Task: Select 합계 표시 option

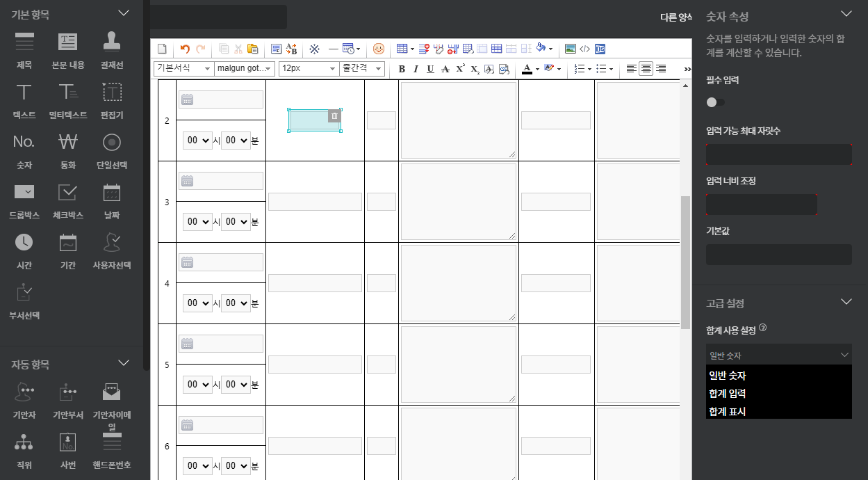Action: (727, 411)
